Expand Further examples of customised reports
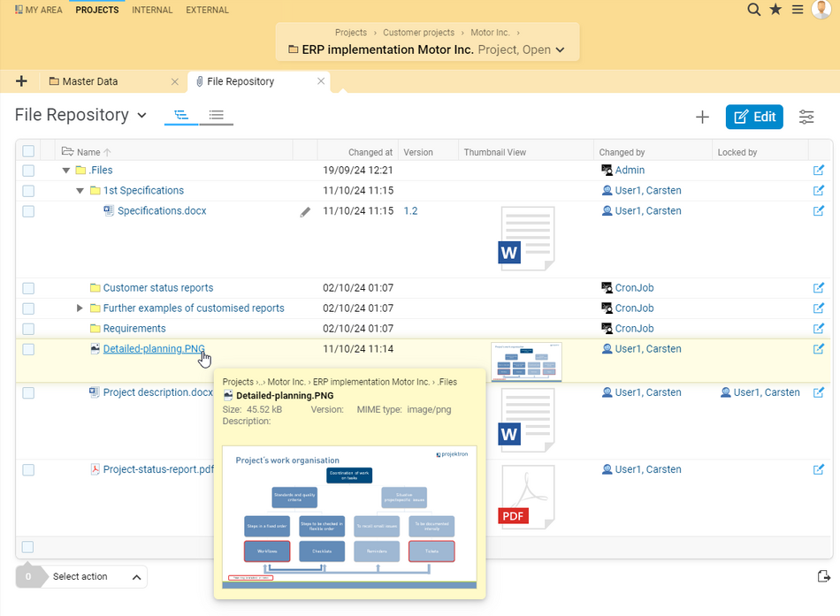This screenshot has height=616, width=840. (x=80, y=308)
